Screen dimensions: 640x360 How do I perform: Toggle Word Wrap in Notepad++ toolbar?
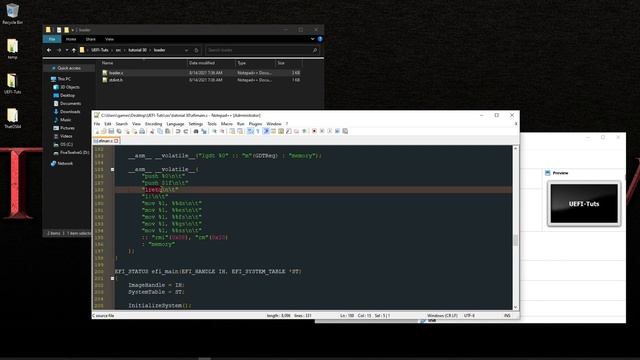[x=250, y=131]
